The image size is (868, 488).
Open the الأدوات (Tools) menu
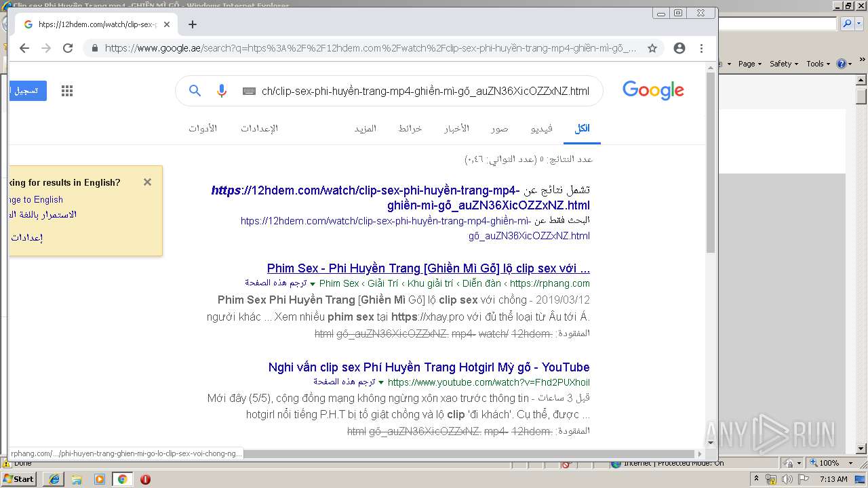pos(203,129)
